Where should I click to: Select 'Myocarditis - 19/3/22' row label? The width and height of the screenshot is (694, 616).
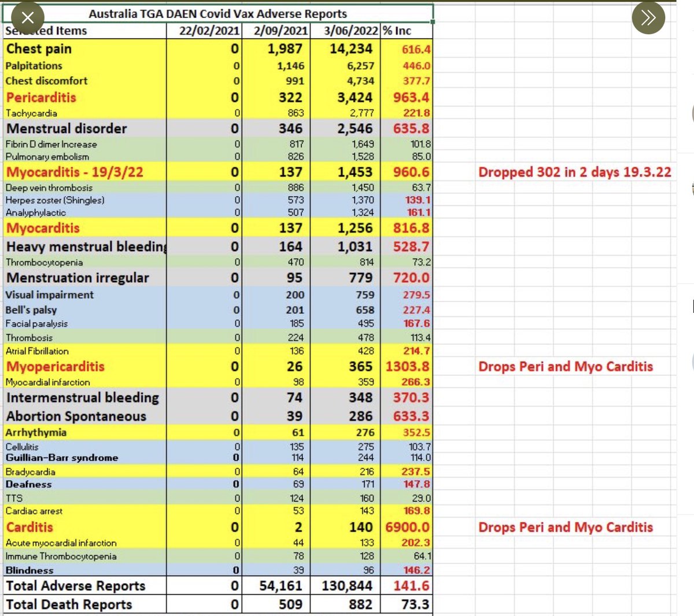(x=75, y=172)
